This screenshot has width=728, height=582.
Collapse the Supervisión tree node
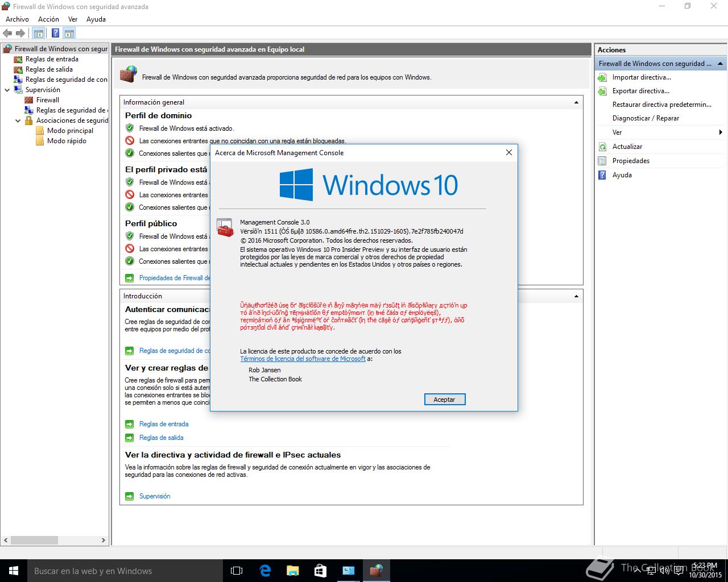click(7, 90)
